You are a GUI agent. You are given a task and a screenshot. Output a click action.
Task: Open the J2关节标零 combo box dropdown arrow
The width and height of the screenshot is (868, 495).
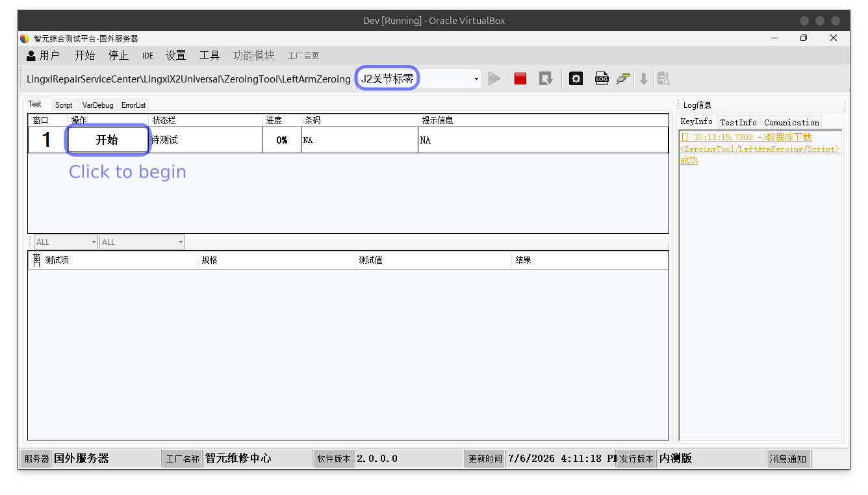(476, 79)
